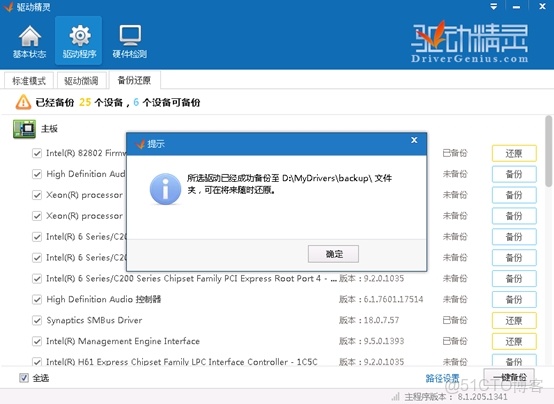
Task: Click Synaptics SMBus Driver row name
Action: [x=94, y=320]
